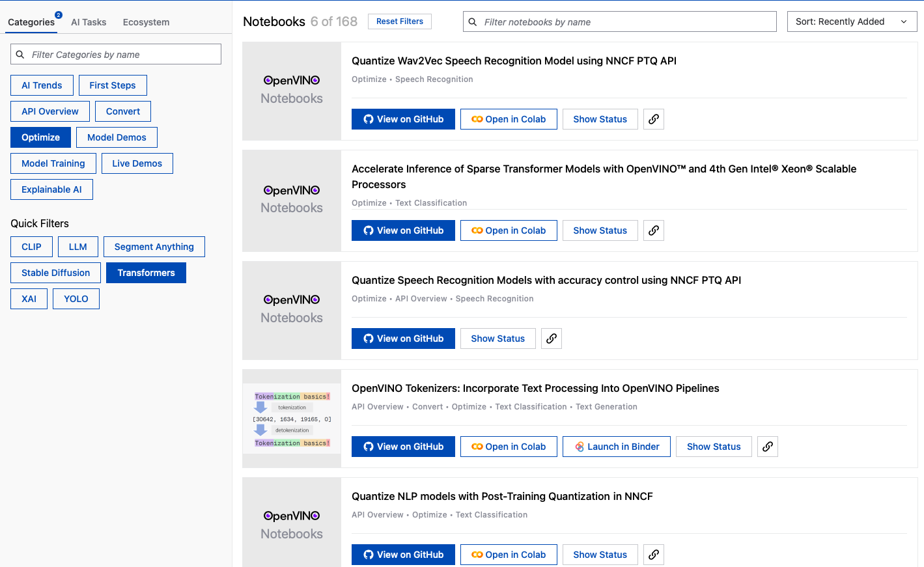Viewport: 924px width, 567px height.
Task: Click the magnifier icon in Categories filter box
Action: 20,54
